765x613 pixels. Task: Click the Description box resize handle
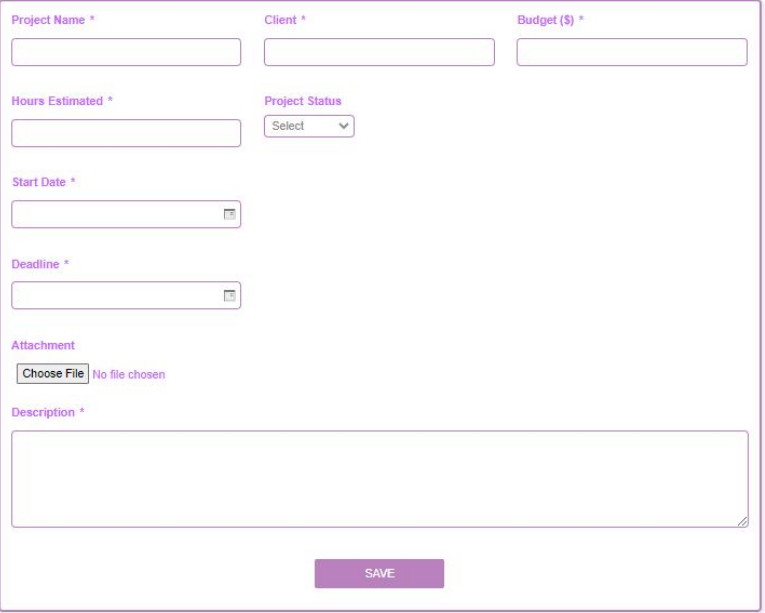coord(742,521)
